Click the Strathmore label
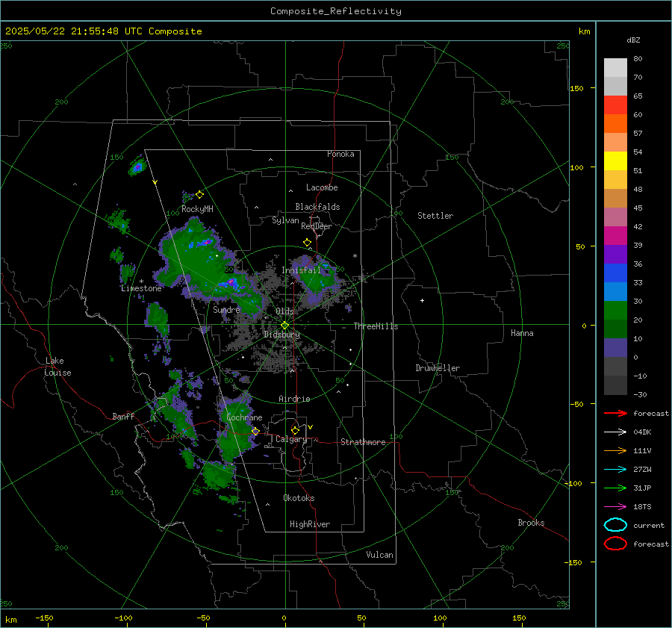 363,442
